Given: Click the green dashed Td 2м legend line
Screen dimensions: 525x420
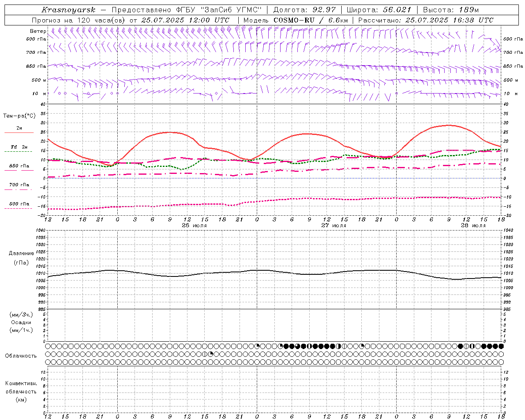Looking at the screenshot, I should 19,152.
